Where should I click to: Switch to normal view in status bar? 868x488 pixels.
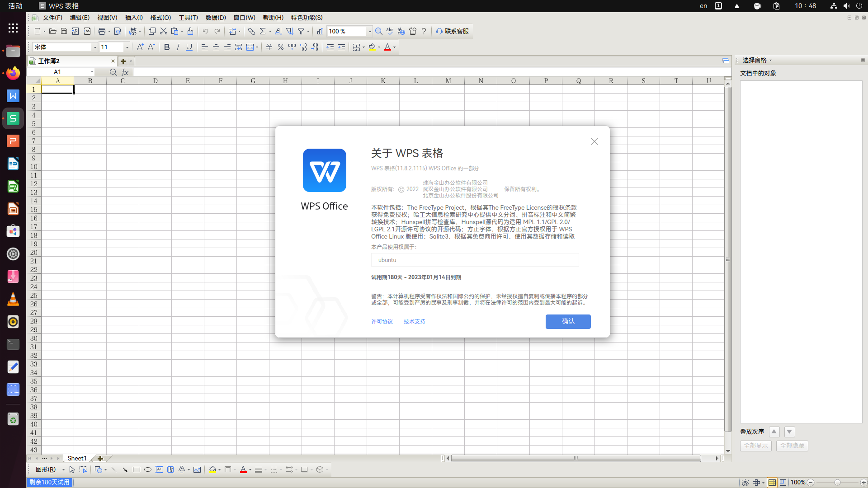(x=772, y=483)
